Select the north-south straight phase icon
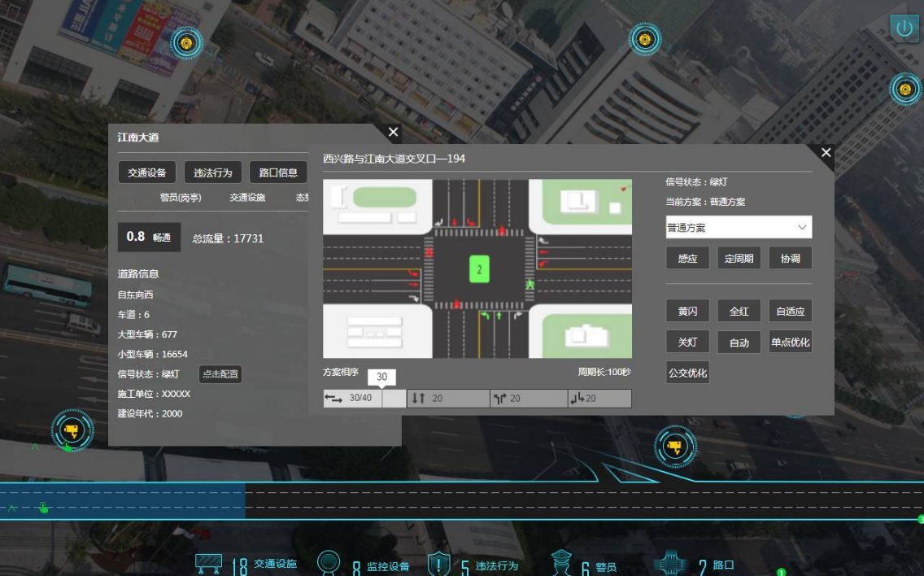The height and width of the screenshot is (576, 924). tap(418, 399)
